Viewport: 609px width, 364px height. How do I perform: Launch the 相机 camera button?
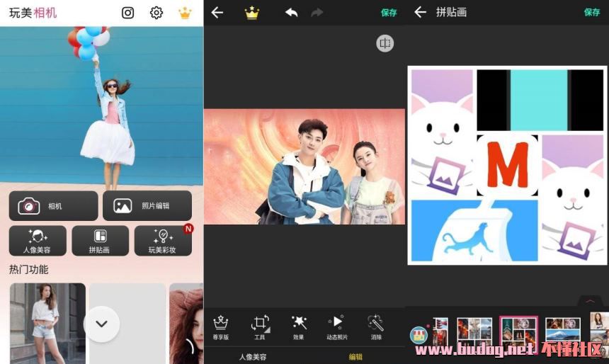pyautogui.click(x=54, y=206)
